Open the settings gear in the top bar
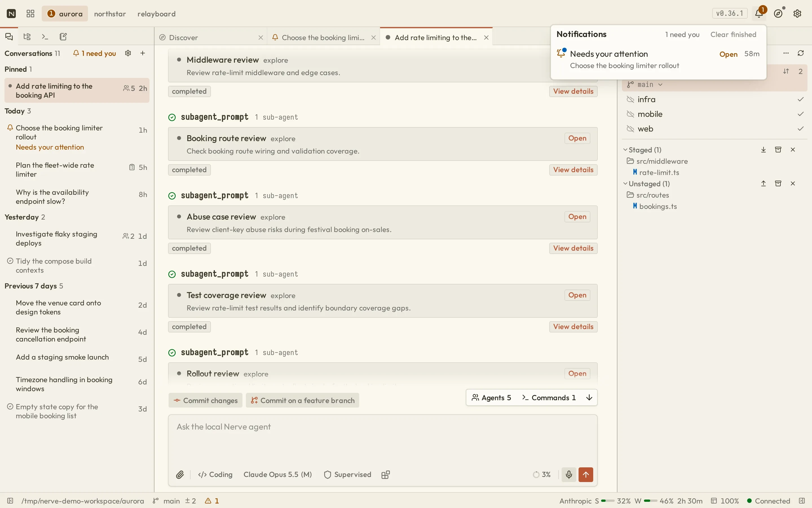Image resolution: width=812 pixels, height=508 pixels. 797,14
